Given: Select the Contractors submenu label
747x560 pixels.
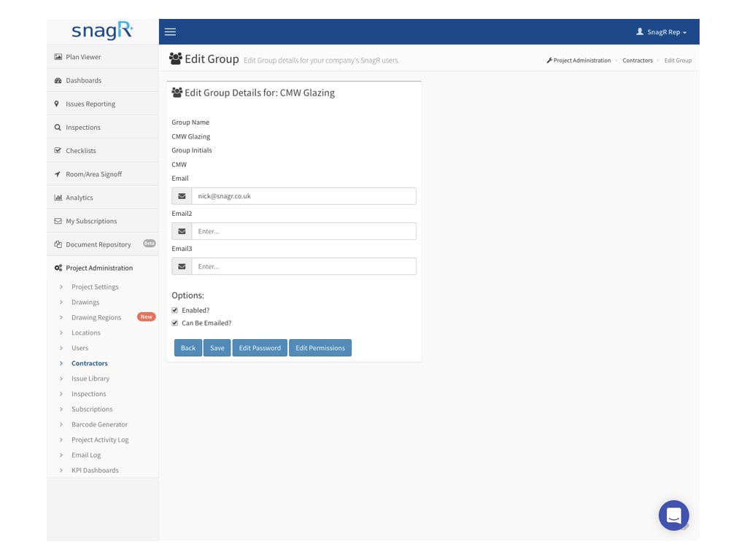Looking at the screenshot, I should (90, 363).
